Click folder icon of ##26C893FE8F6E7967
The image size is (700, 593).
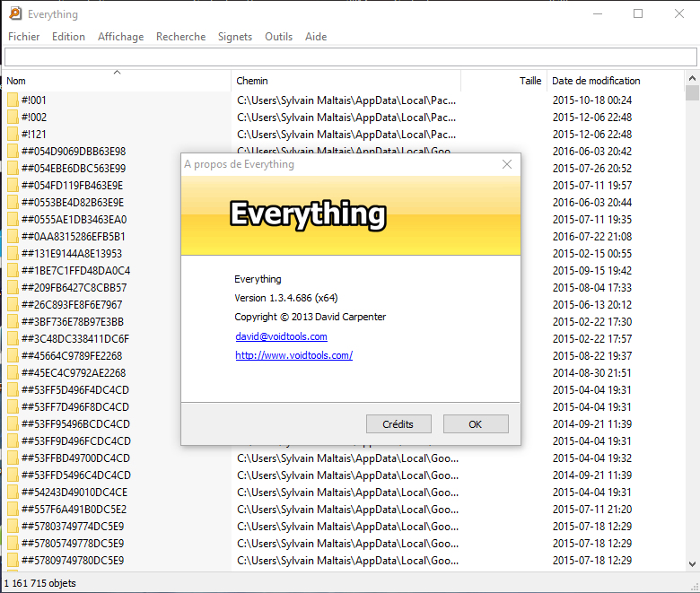point(13,304)
